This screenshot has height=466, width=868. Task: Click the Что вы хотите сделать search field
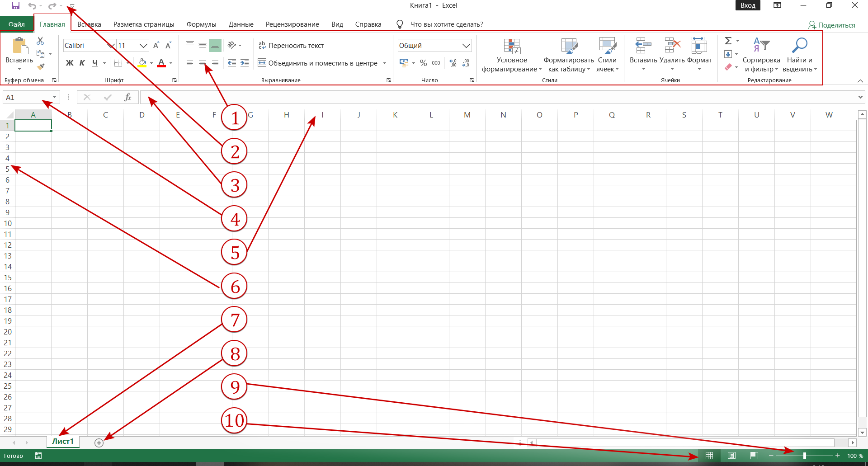(x=447, y=24)
